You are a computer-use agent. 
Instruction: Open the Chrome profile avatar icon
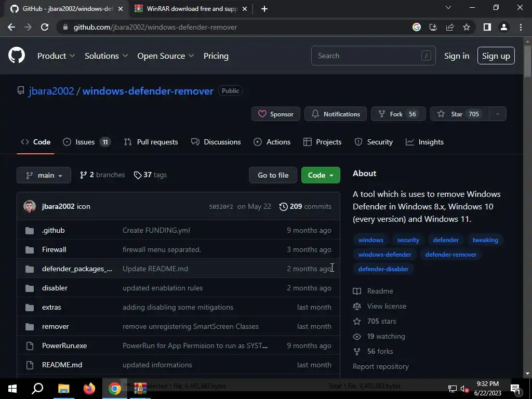504,27
